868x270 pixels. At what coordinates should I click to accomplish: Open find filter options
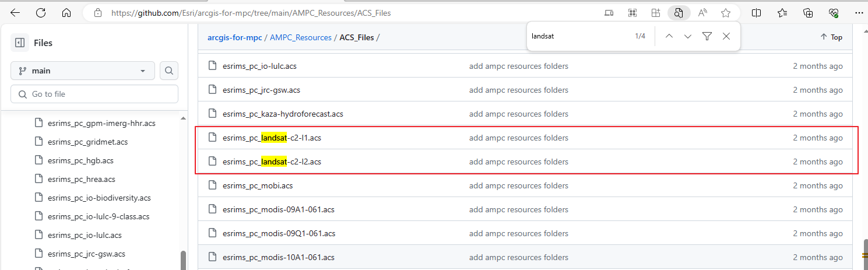click(x=707, y=36)
